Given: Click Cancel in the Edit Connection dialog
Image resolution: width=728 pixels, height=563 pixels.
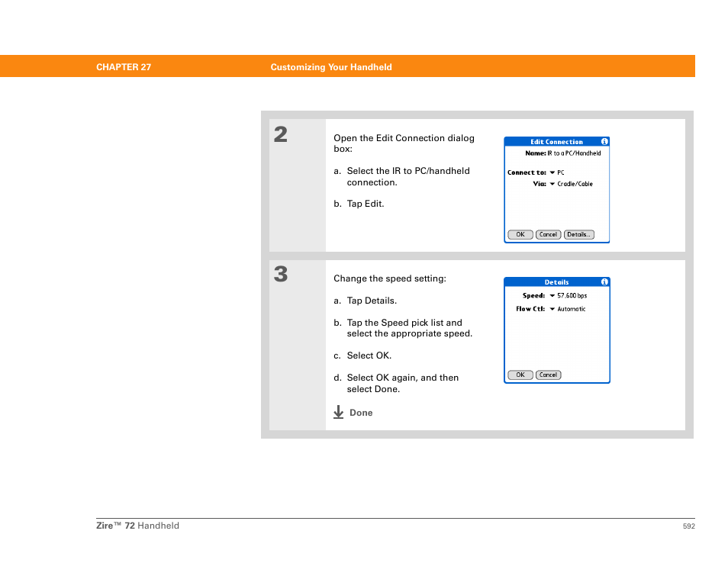Looking at the screenshot, I should [548, 234].
